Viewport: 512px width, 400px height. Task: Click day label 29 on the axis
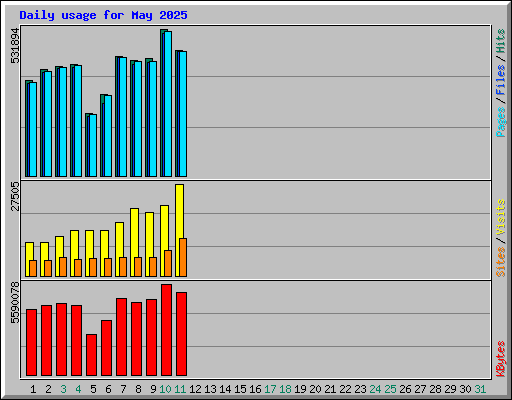[450, 389]
